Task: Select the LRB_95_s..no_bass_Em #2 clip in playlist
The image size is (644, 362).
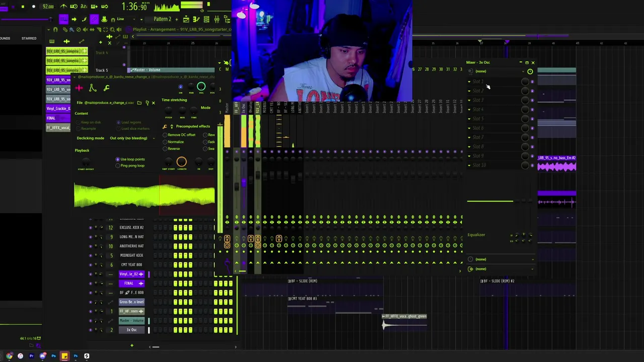Action: (x=556, y=164)
